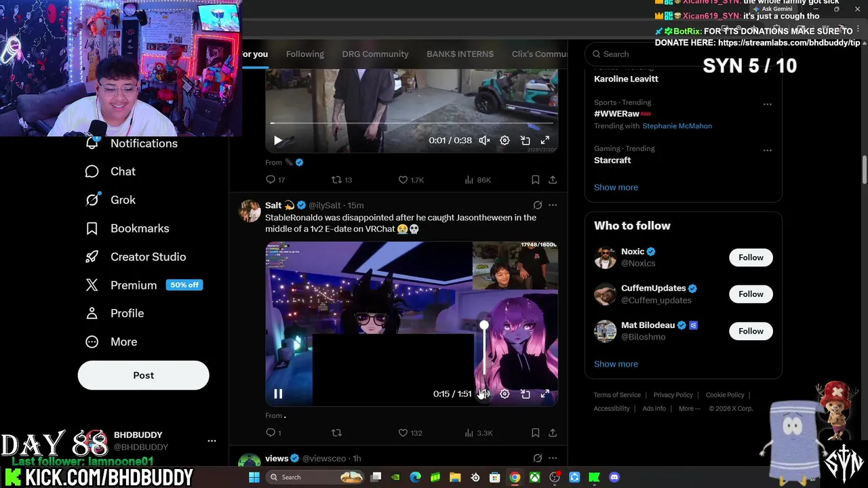Open Discord from the taskbar
The width and height of the screenshot is (868, 488).
(614, 477)
